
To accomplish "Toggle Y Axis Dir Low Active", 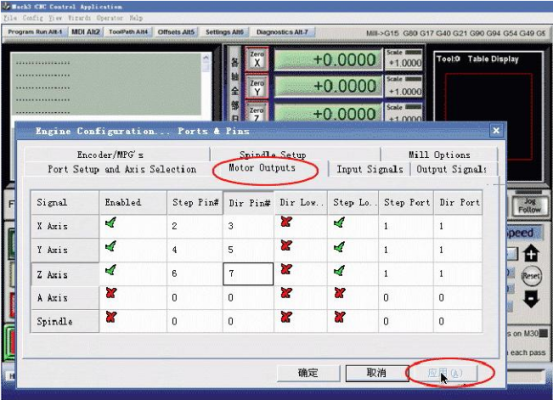I will [x=286, y=246].
